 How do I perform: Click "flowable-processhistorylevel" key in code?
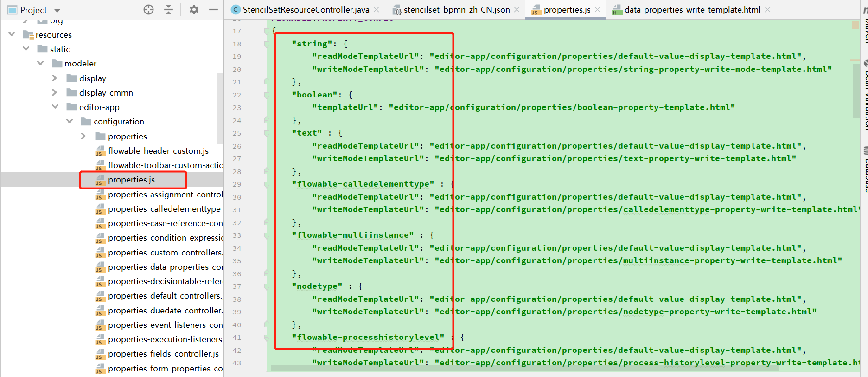[x=368, y=337]
